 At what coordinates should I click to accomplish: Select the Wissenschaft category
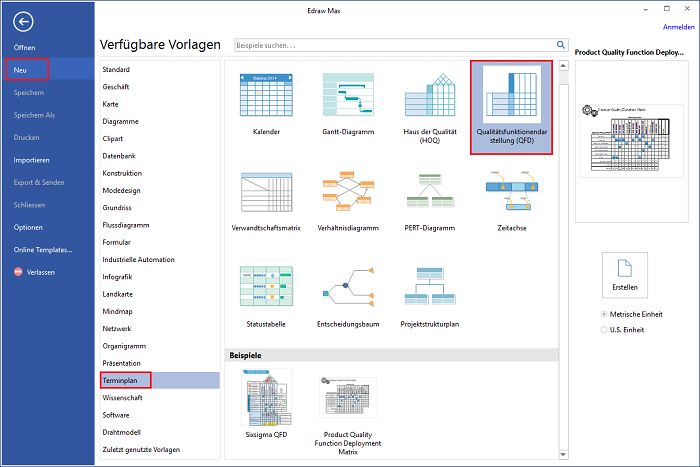122,398
